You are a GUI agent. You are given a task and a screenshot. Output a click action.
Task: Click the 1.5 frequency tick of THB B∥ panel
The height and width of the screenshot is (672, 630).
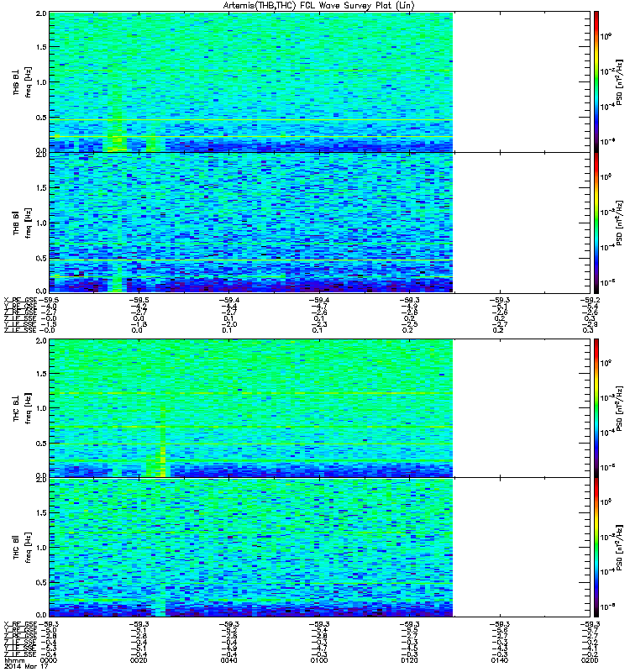coord(41,187)
